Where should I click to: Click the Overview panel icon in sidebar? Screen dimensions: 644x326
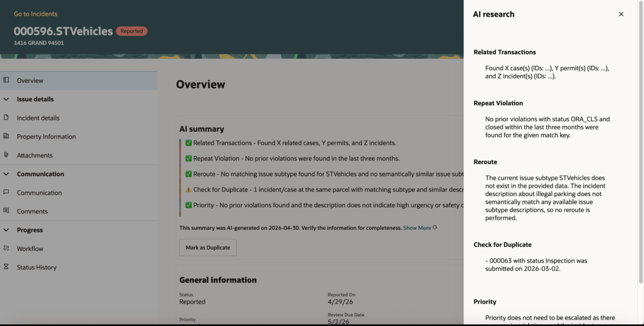click(x=6, y=80)
